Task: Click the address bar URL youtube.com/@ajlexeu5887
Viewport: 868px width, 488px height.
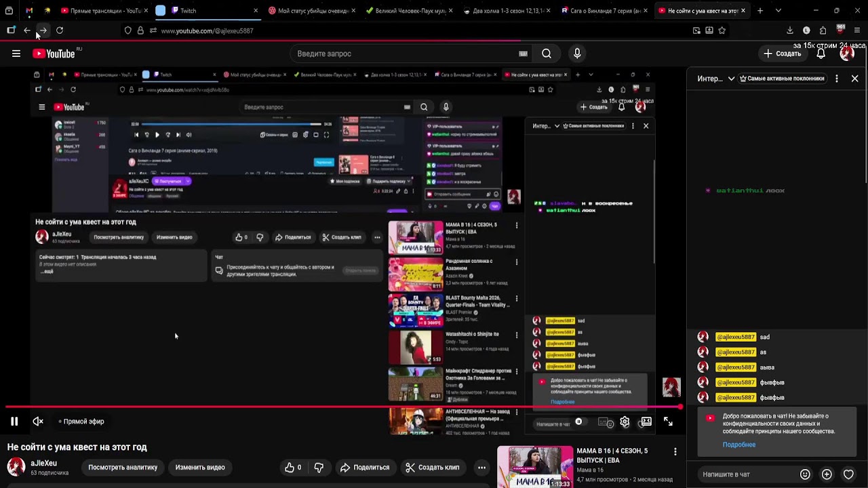Action: (208, 30)
